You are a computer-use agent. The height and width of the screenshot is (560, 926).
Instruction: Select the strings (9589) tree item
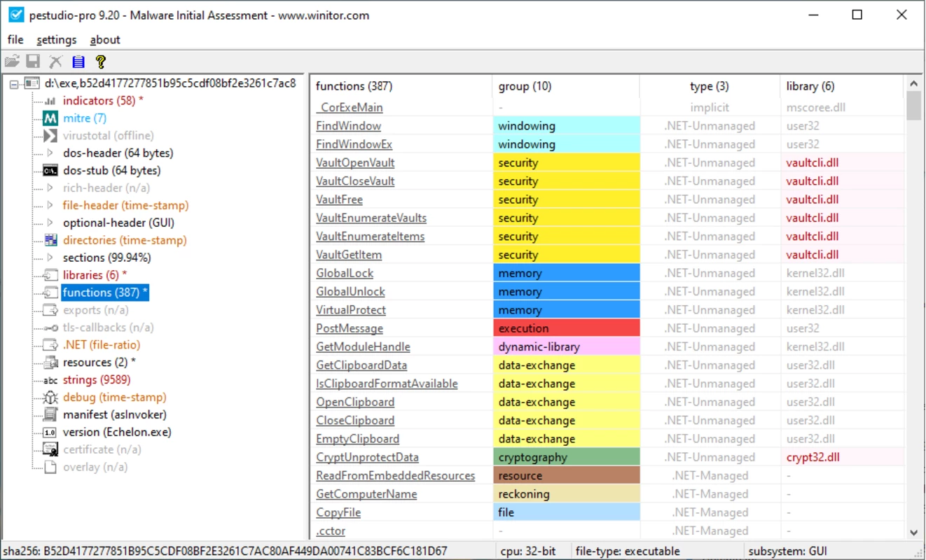pos(97,380)
